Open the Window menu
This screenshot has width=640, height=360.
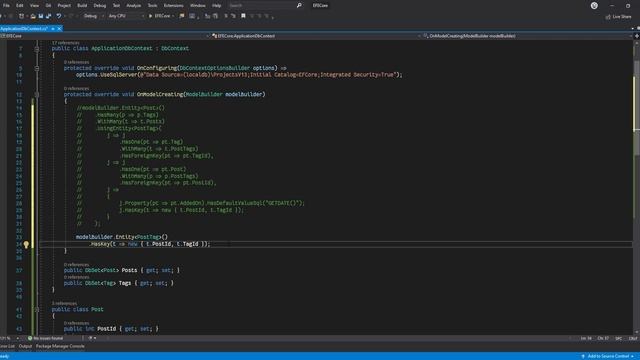click(x=198, y=6)
